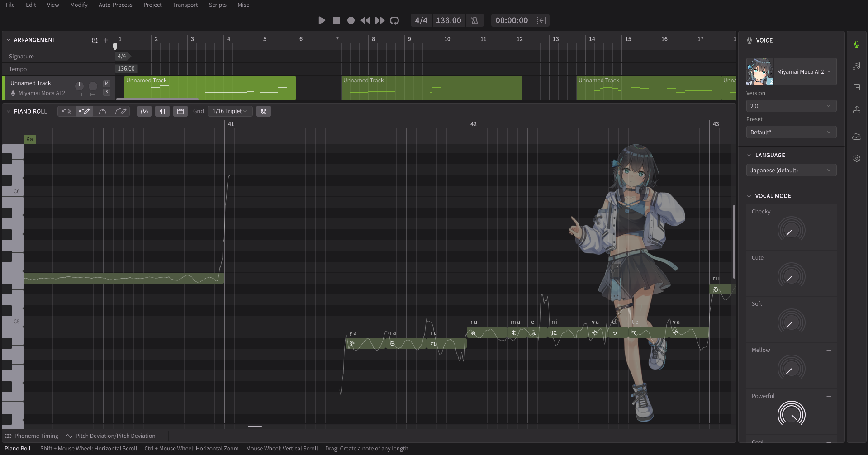The image size is (868, 455).
Task: Click the Stop transport button
Action: [x=336, y=20]
